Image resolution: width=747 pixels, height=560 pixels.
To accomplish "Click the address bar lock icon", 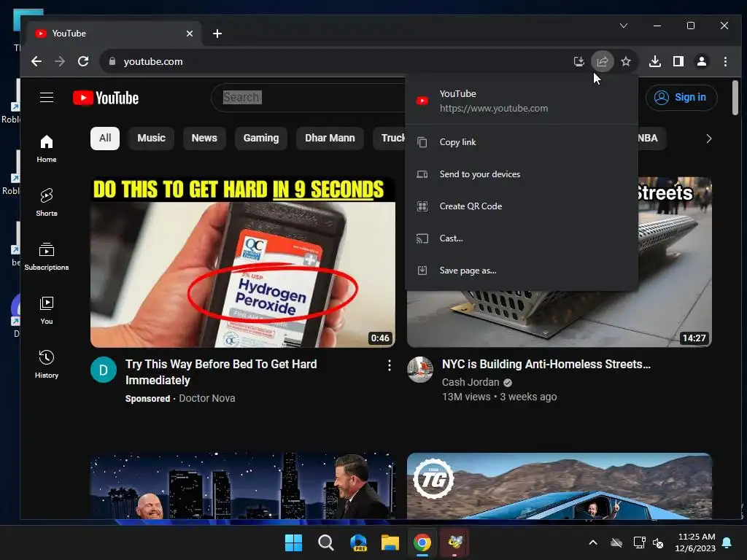I will [112, 61].
